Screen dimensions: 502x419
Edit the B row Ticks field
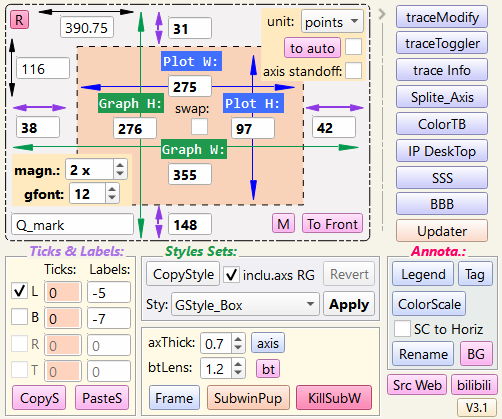(x=63, y=318)
